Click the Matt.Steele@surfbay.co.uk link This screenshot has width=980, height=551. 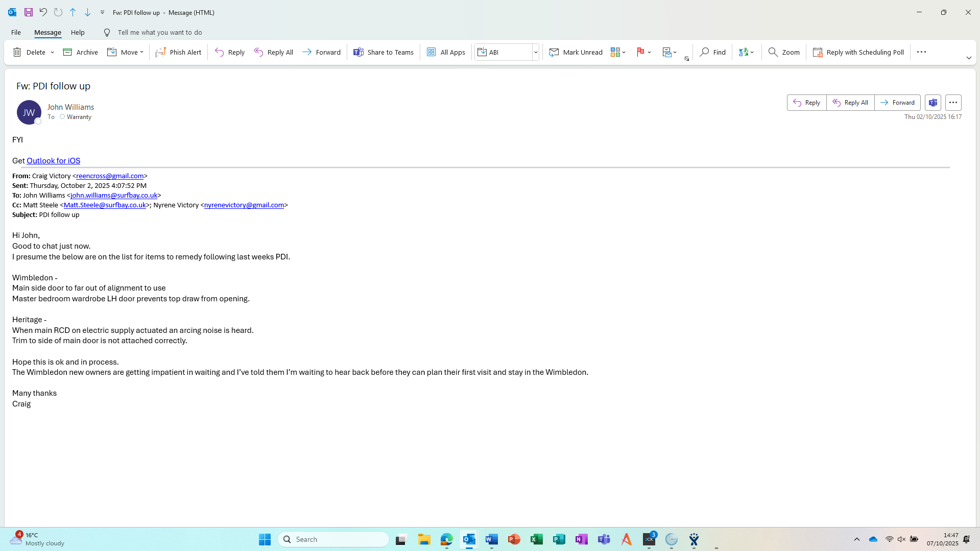click(105, 205)
